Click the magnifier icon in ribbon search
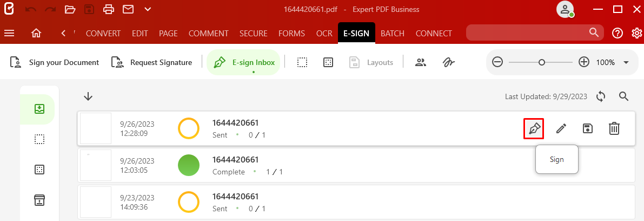Image resolution: width=644 pixels, height=221 pixels. (x=594, y=32)
